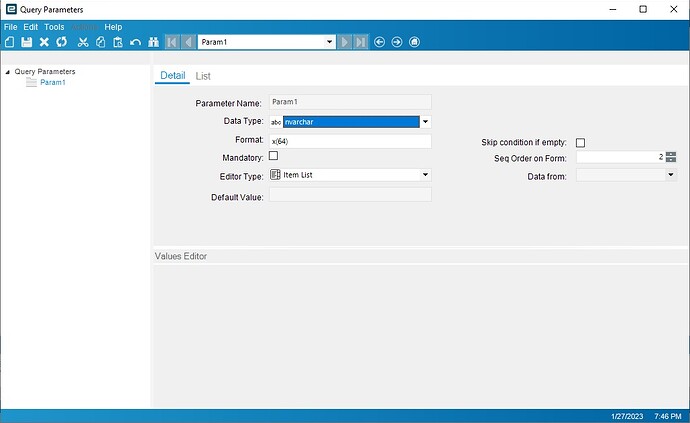Open the Data Type dropdown
The image size is (690, 423).
click(425, 122)
